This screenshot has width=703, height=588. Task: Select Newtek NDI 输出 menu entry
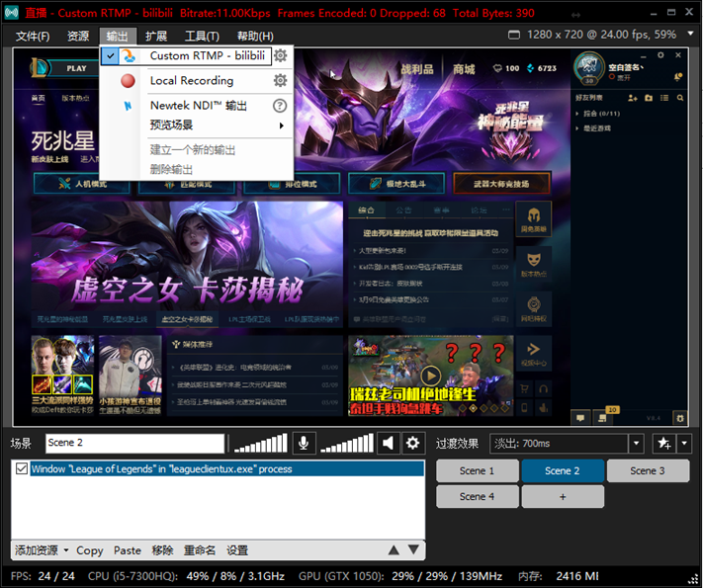tap(198, 106)
